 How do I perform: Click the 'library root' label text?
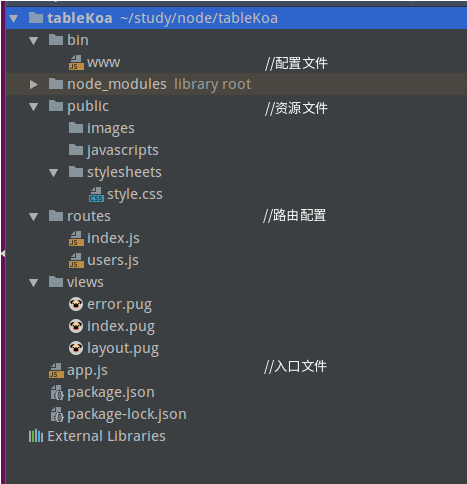coord(213,84)
